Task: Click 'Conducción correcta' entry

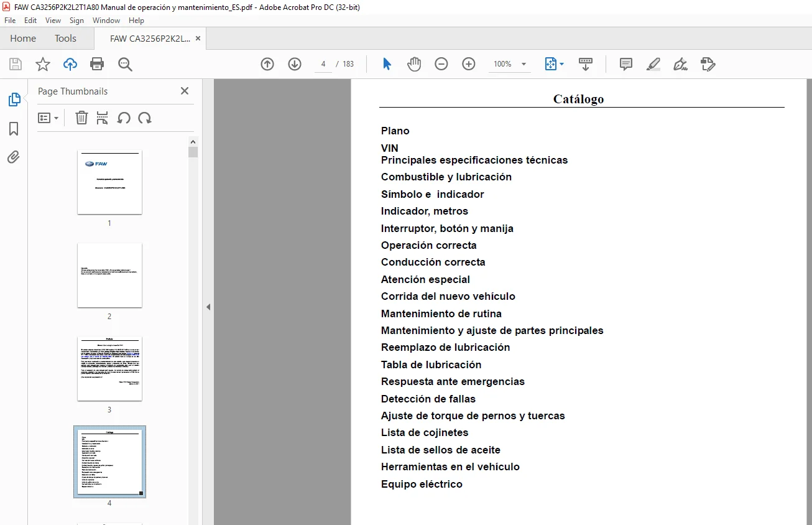Action: pos(433,262)
